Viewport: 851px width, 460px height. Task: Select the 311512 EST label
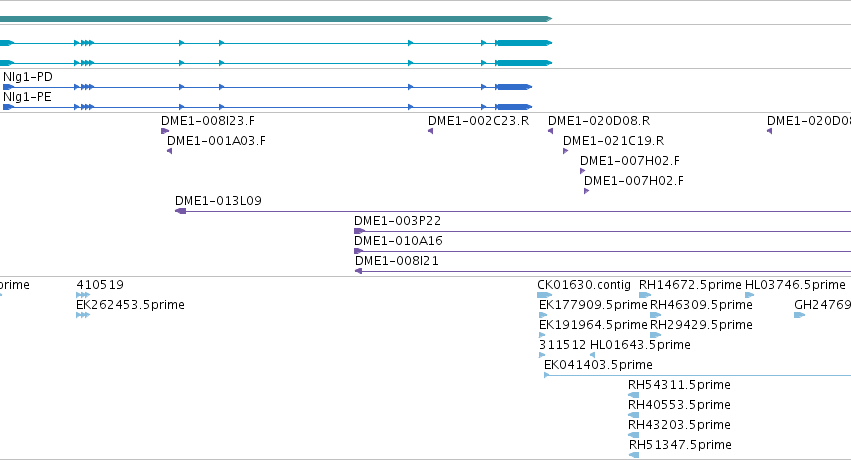(562, 345)
